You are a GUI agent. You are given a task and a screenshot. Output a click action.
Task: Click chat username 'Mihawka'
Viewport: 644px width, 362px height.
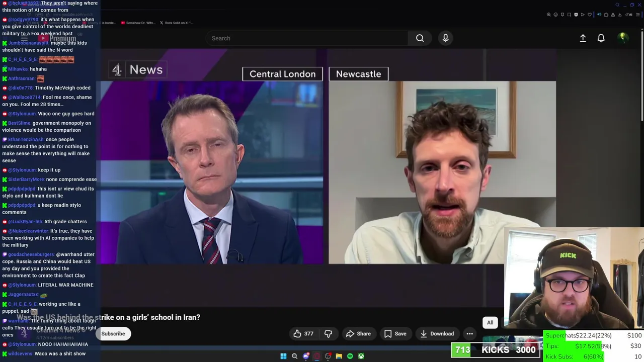pyautogui.click(x=18, y=69)
